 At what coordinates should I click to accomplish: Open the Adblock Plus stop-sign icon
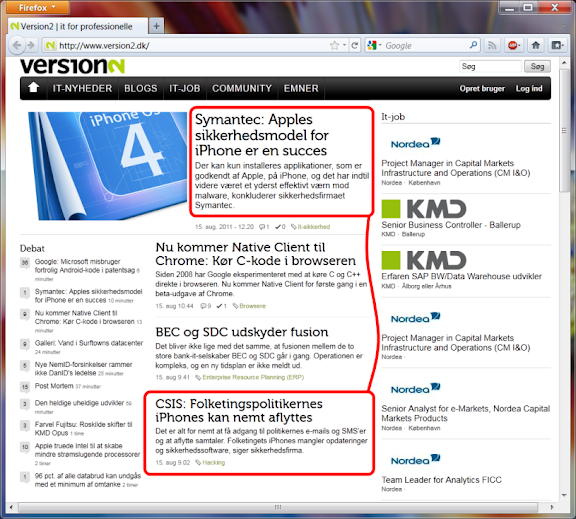pyautogui.click(x=513, y=46)
